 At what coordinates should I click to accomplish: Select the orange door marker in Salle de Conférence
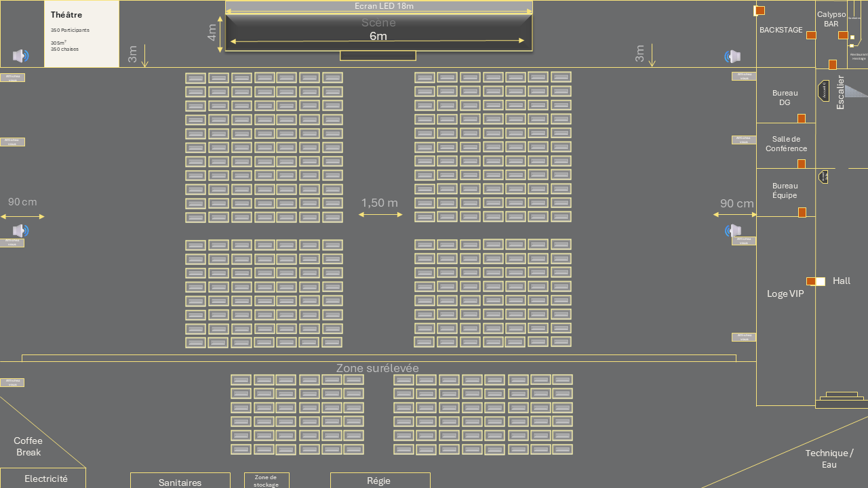click(802, 164)
